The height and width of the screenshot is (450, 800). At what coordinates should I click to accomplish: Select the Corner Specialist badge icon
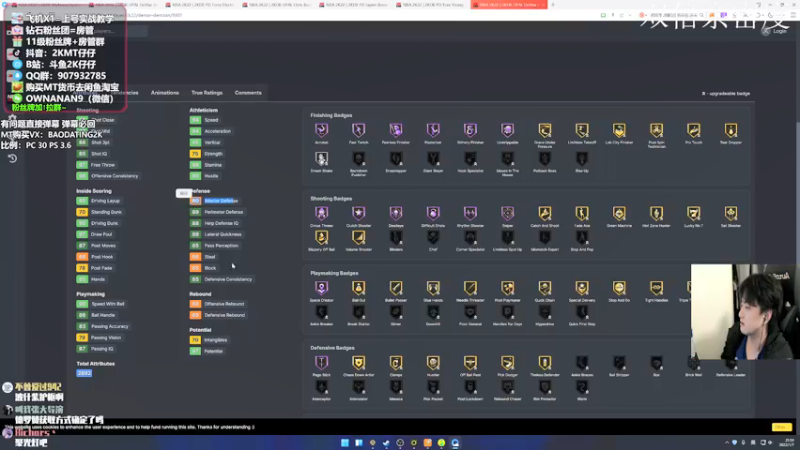click(470, 237)
